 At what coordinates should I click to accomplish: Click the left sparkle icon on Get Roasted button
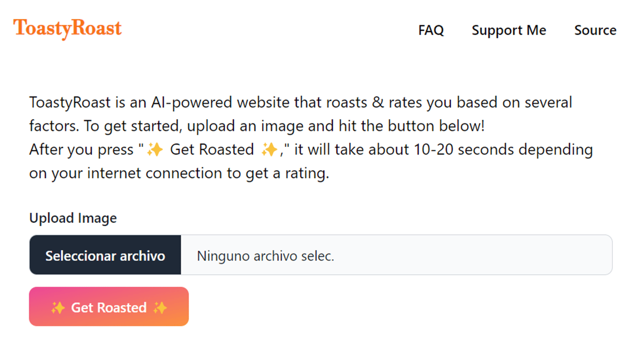point(58,308)
